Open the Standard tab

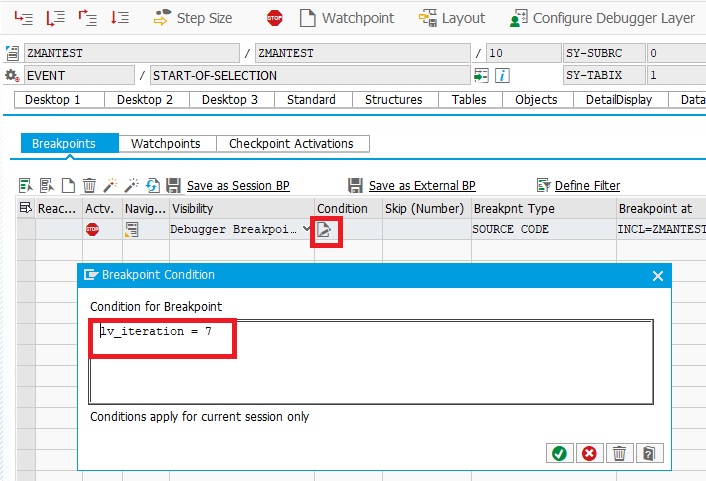[311, 100]
